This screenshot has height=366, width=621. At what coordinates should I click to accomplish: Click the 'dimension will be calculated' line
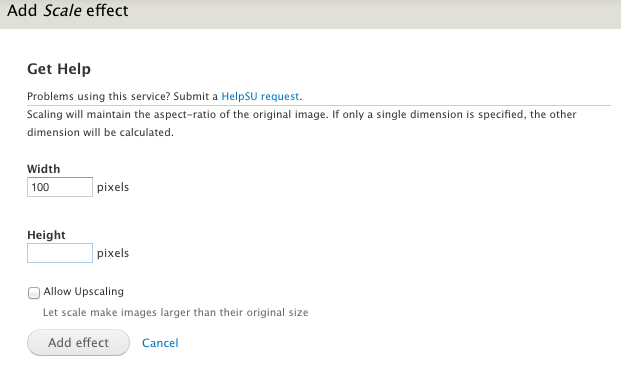[x=100, y=132]
